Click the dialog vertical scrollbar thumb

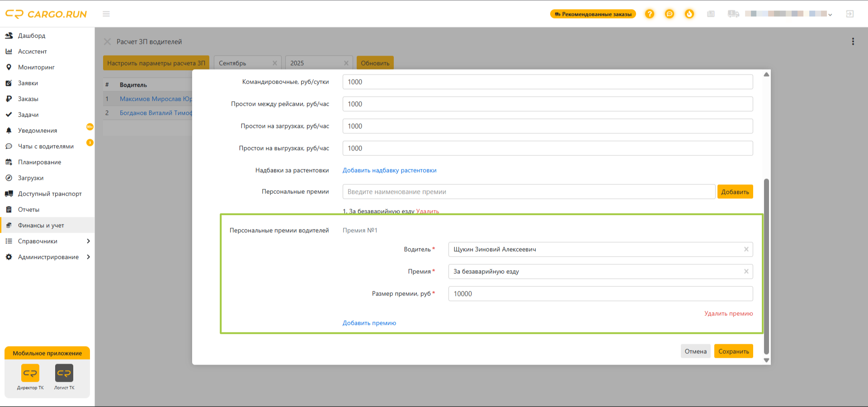coord(766,267)
